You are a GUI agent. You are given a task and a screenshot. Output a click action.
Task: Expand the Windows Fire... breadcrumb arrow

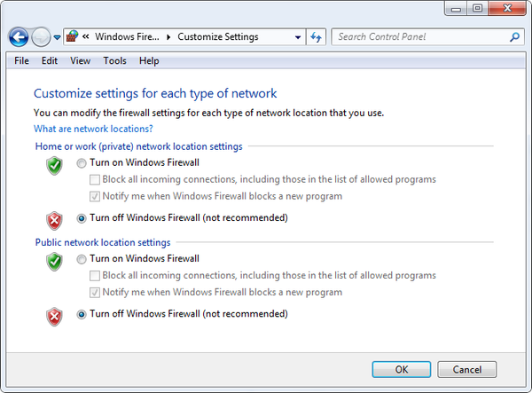(x=168, y=37)
